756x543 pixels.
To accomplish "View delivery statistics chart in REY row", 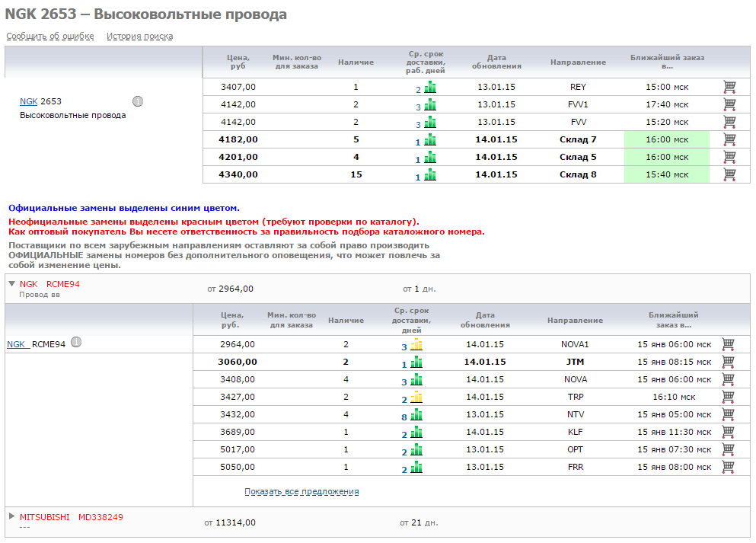I will tap(430, 88).
